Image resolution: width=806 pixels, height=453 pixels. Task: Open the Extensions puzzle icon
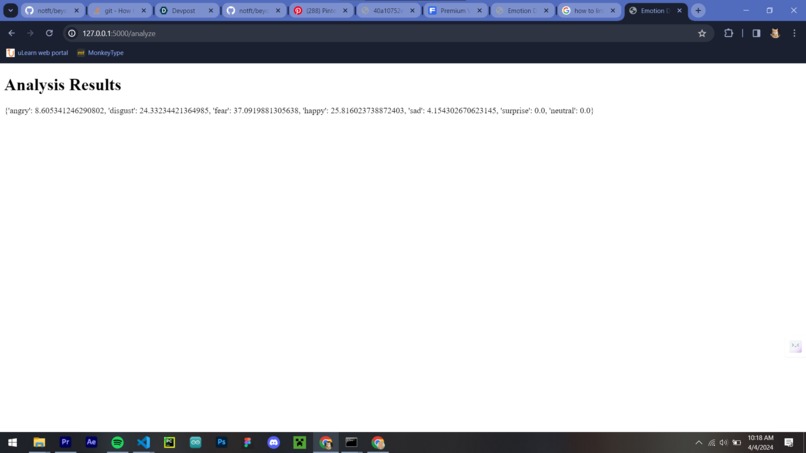(728, 33)
